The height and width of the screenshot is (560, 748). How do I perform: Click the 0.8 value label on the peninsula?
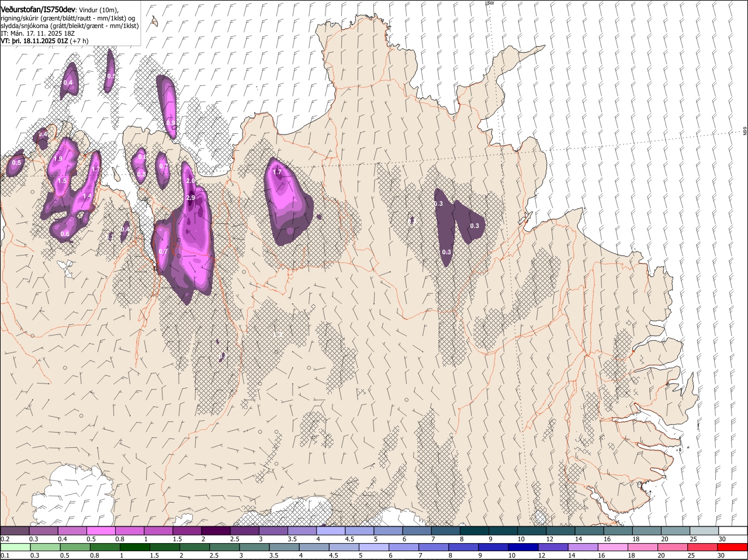click(141, 174)
